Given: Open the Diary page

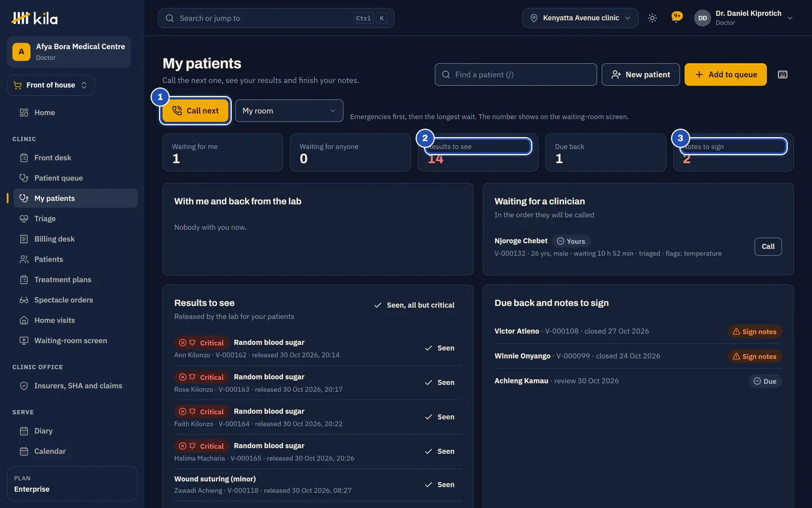Looking at the screenshot, I should pos(76,431).
